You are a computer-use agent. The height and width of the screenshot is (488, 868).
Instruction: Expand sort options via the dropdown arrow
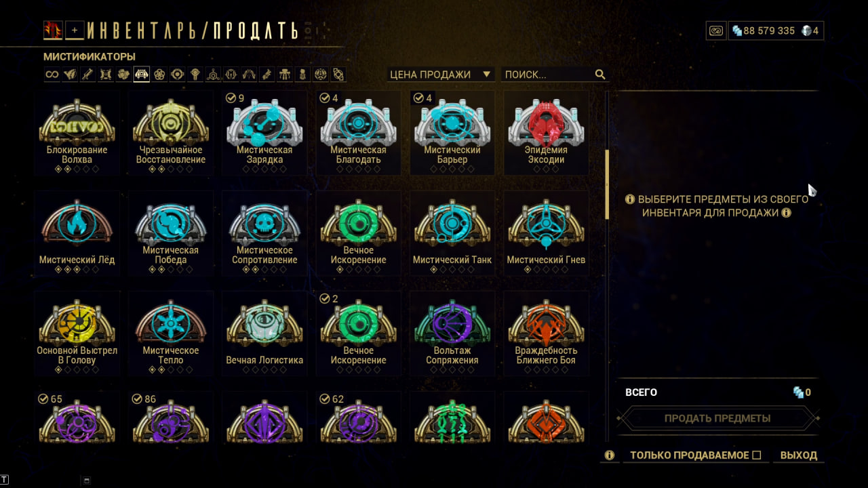(x=486, y=75)
